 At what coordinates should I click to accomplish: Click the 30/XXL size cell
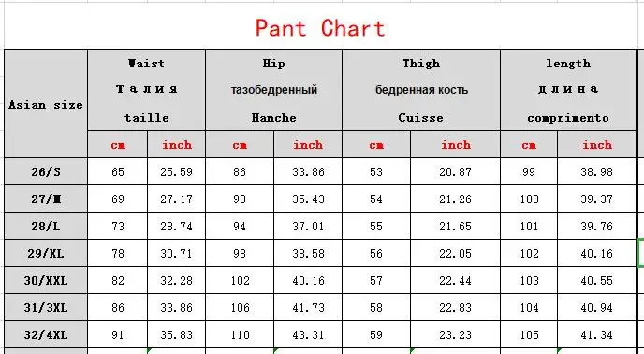pyautogui.click(x=46, y=280)
